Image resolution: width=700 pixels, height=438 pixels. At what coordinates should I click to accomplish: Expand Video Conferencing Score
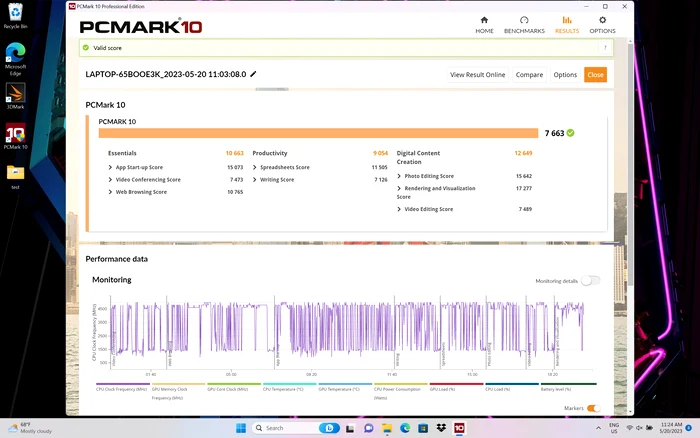[110, 179]
